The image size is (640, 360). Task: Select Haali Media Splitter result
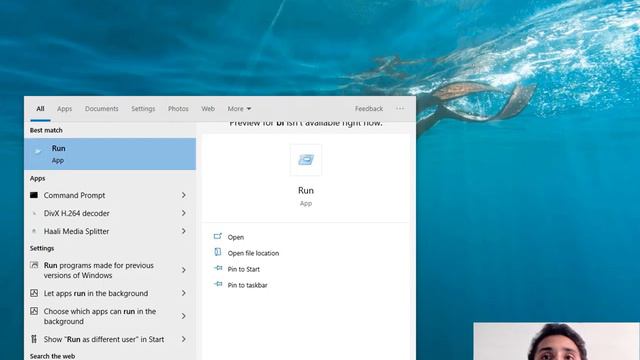[x=110, y=231]
